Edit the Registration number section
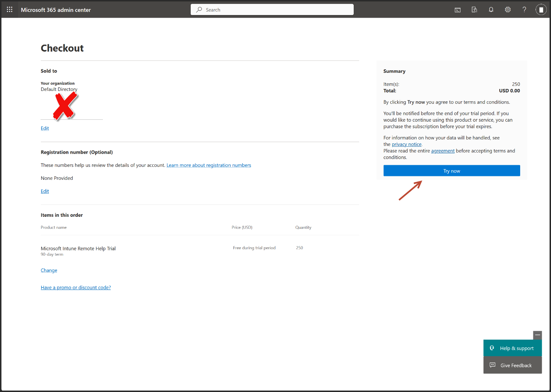Viewport: 551px width, 392px height. pyautogui.click(x=45, y=191)
